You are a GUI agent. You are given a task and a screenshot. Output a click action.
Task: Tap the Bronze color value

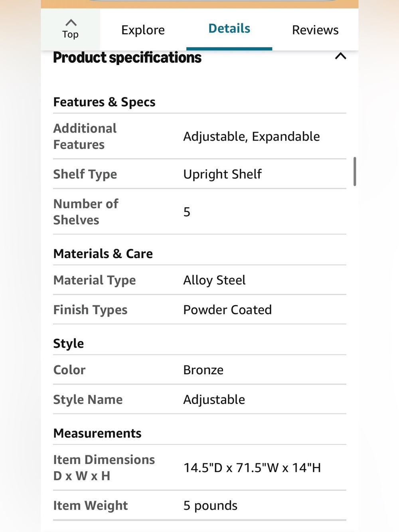click(203, 370)
